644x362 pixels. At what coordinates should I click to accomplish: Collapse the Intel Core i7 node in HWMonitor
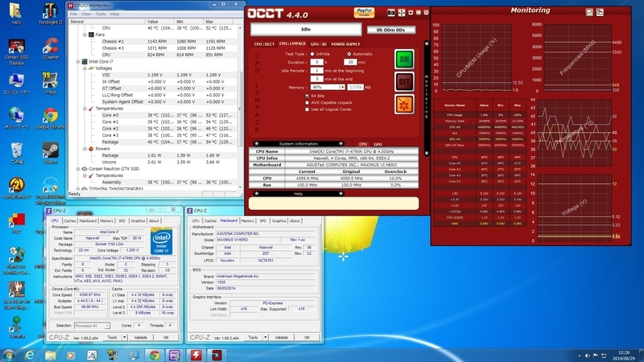tap(78, 62)
